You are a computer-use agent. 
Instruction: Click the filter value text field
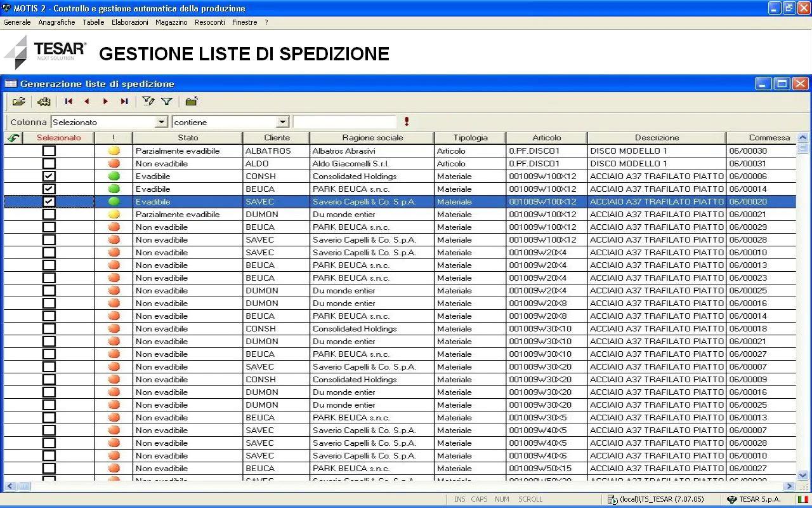point(345,122)
